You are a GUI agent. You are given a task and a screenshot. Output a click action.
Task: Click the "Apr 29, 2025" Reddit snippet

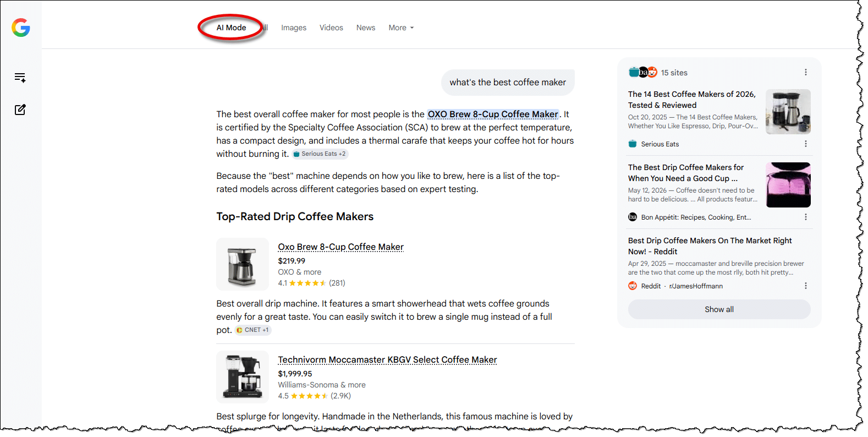[716, 268]
